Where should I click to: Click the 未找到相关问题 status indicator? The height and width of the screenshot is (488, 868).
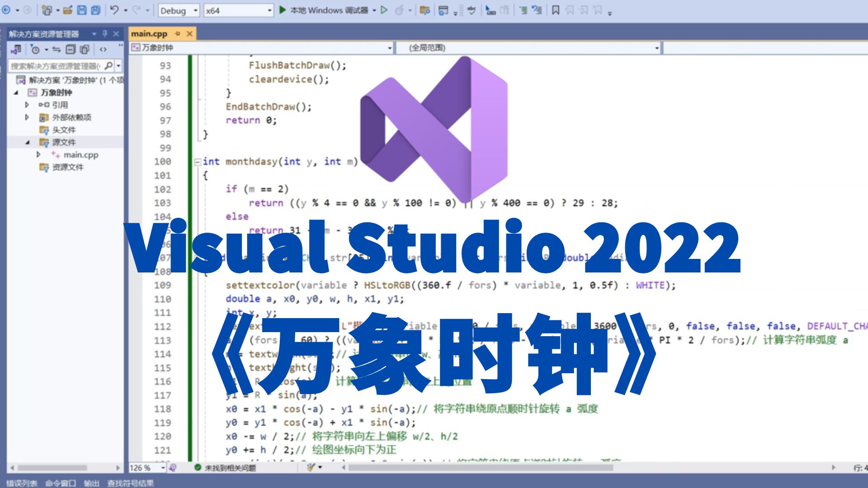(225, 468)
